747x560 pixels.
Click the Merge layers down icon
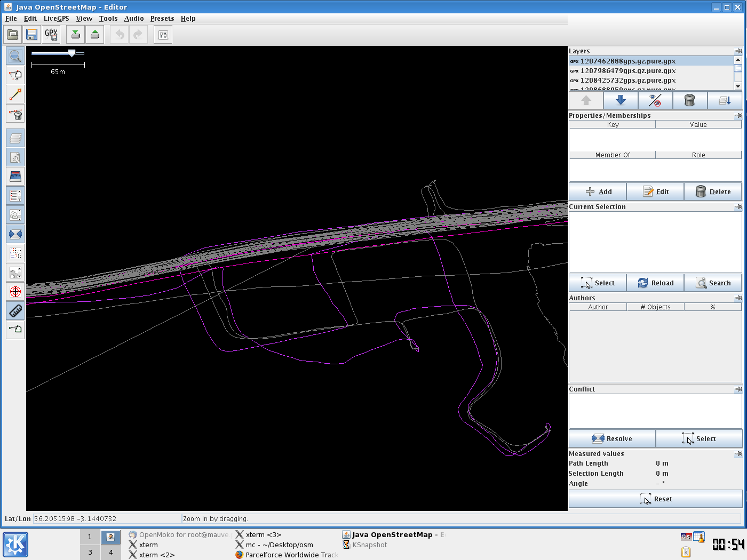(x=725, y=100)
